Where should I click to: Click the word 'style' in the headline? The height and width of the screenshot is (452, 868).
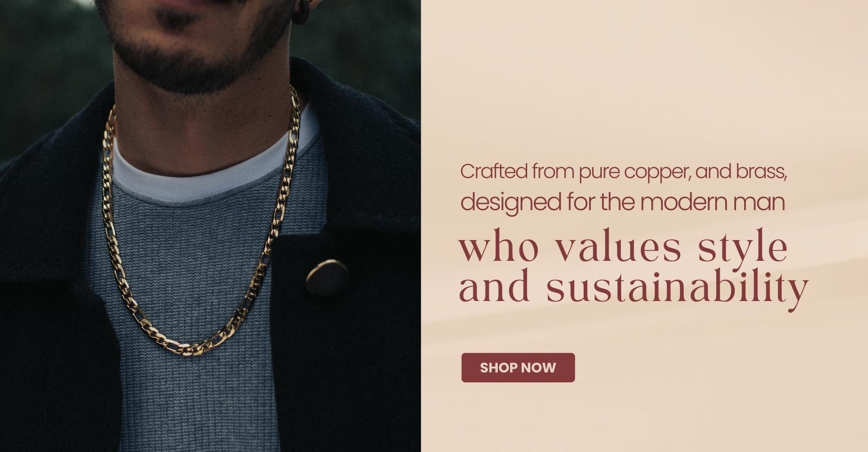[x=743, y=248]
